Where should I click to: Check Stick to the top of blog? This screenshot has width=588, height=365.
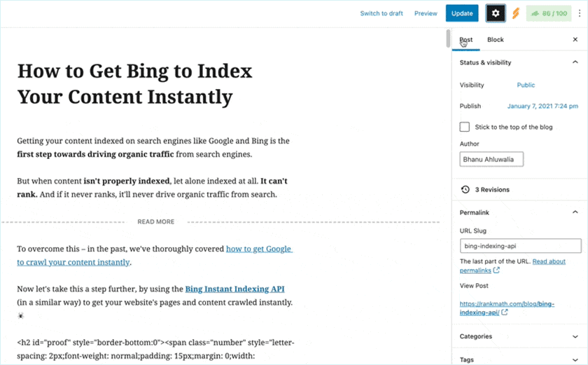(x=465, y=127)
